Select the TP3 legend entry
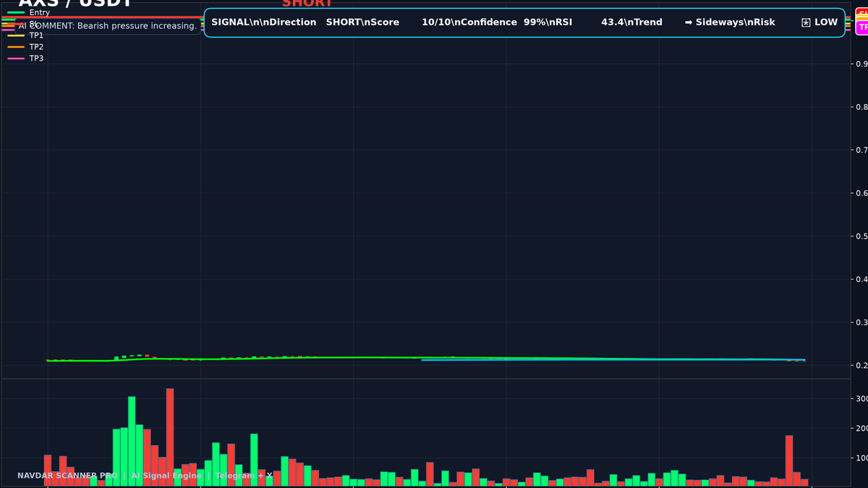The width and height of the screenshot is (868, 488). tap(25, 59)
